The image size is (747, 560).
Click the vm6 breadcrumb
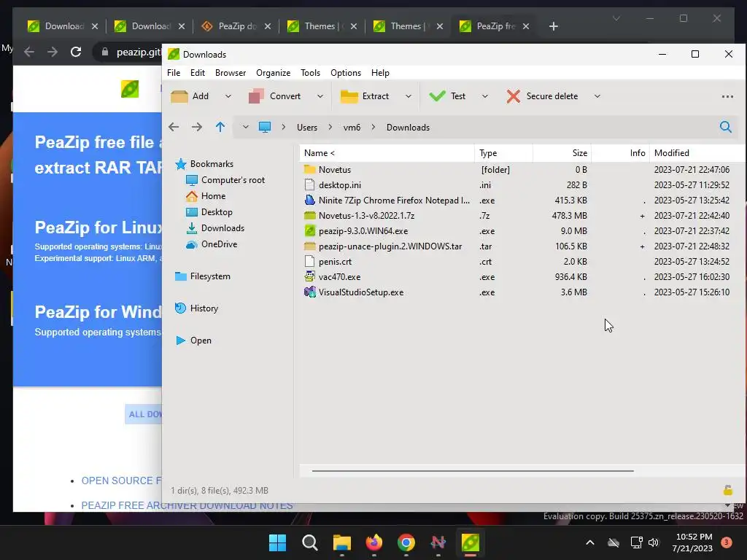(352, 127)
